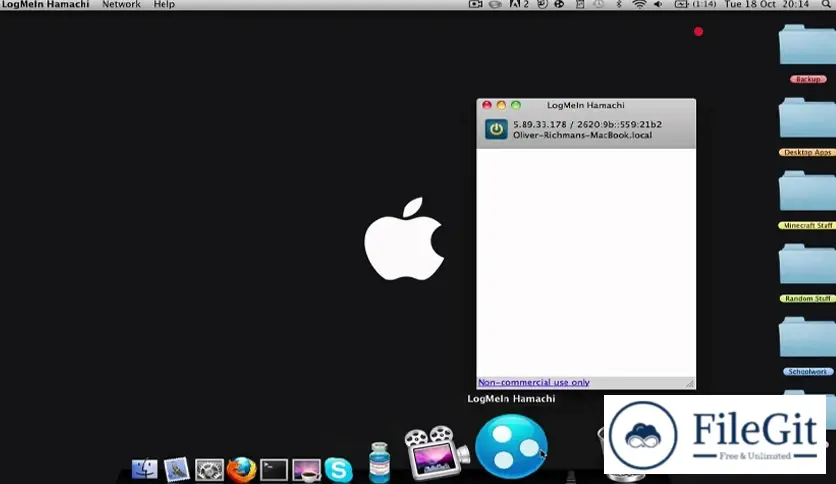Open the Time Machine menu bar icon
Image resolution: width=836 pixels, height=484 pixels.
click(599, 4)
